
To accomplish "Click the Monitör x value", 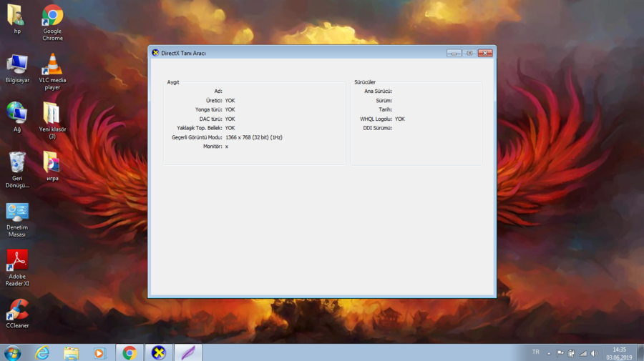I will click(x=227, y=147).
